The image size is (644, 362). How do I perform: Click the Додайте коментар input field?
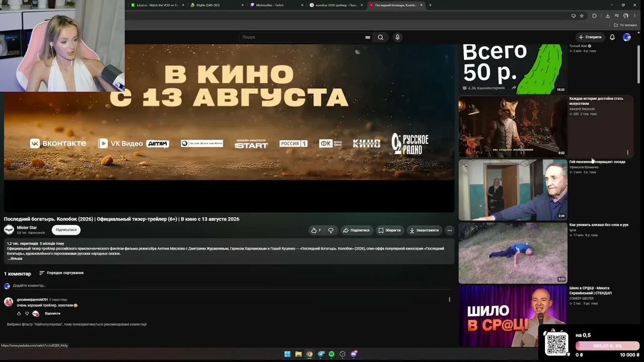coord(231,286)
